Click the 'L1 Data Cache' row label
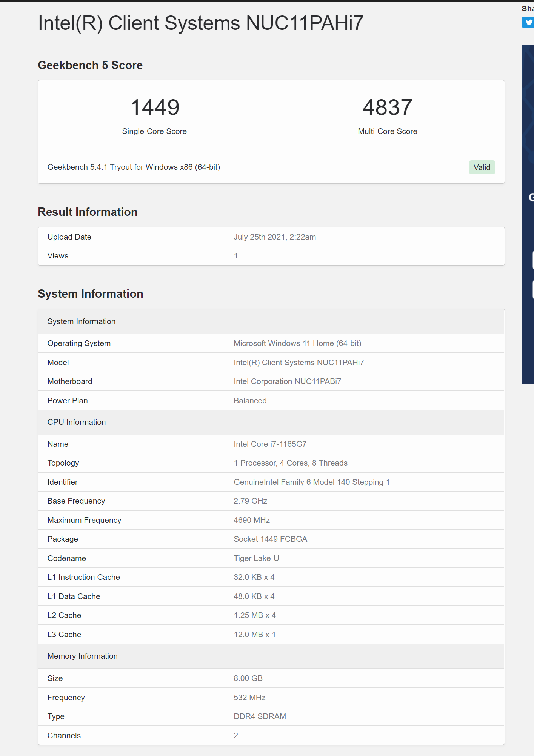This screenshot has width=534, height=756. (x=74, y=596)
